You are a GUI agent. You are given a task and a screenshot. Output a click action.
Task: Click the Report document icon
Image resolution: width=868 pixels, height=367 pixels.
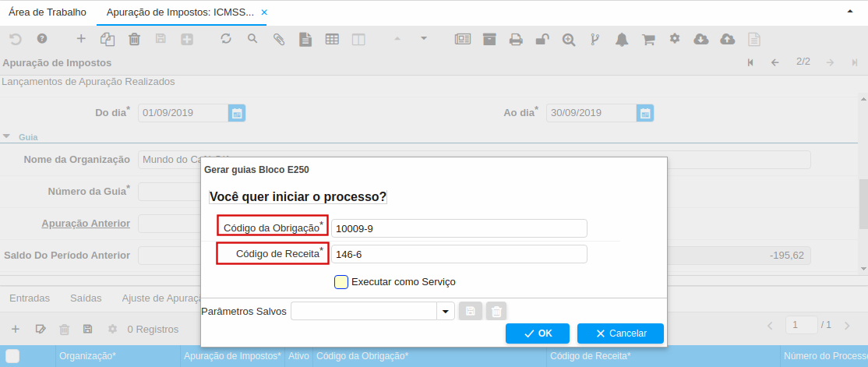click(x=305, y=39)
